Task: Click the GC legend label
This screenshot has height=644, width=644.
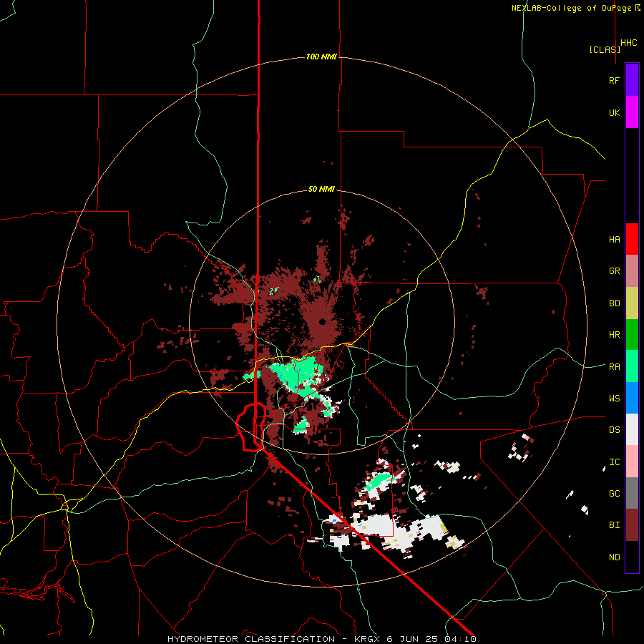Action: pyautogui.click(x=614, y=493)
